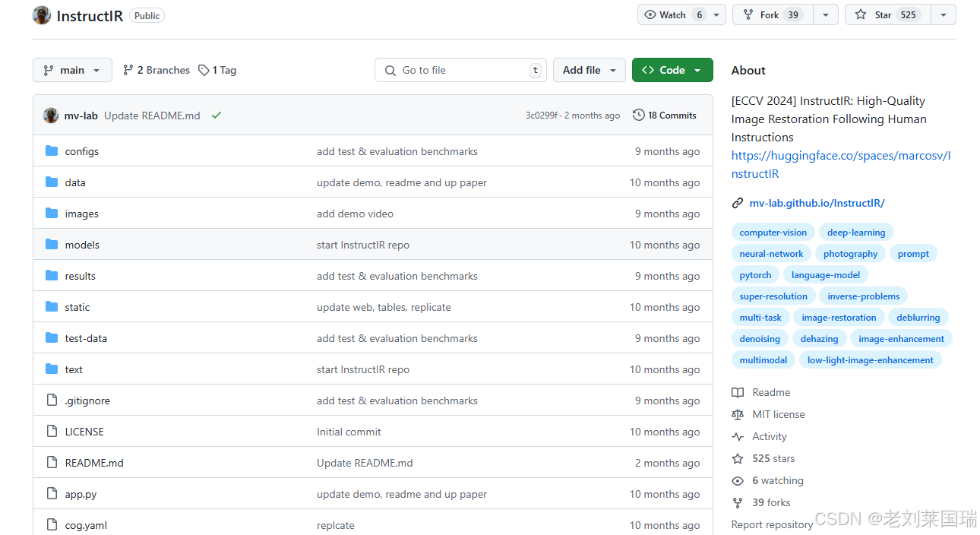Click the app.py file icon
980x535 pixels.
tap(52, 494)
